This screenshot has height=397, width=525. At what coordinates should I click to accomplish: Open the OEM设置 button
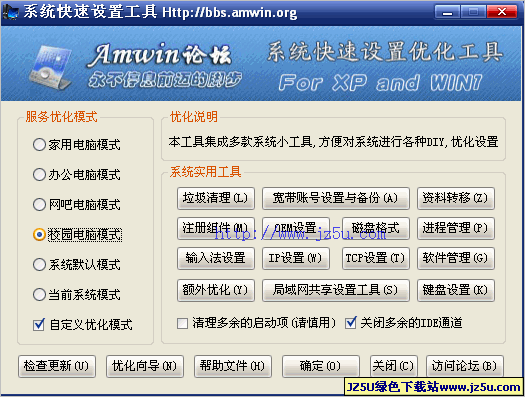coord(296,228)
